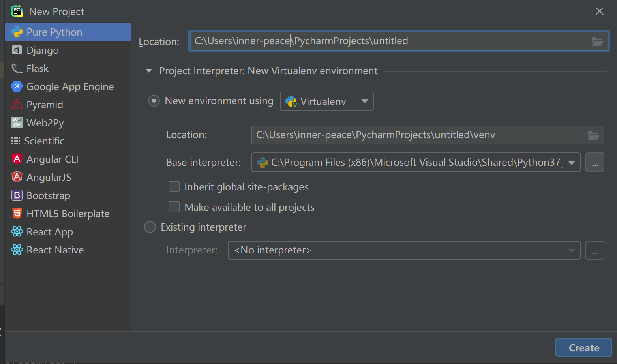
Task: Click the React App atom icon
Action: pos(17,231)
